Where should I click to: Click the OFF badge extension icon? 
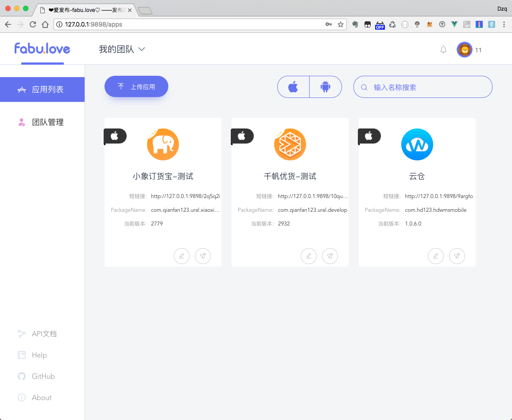tap(380, 25)
